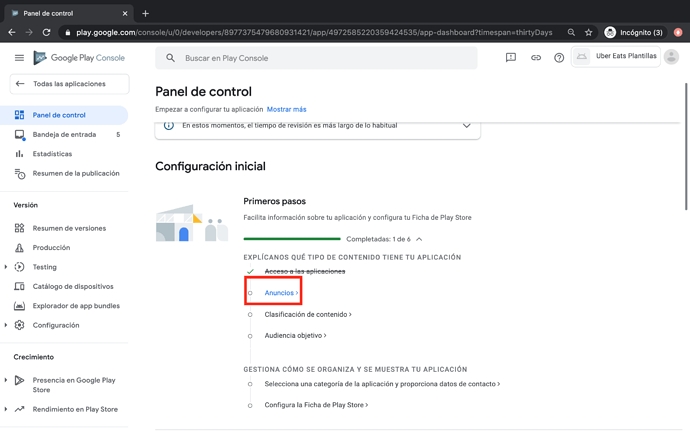Image resolution: width=690 pixels, height=431 pixels.
Task: Open the hamburger navigation menu
Action: tap(19, 58)
